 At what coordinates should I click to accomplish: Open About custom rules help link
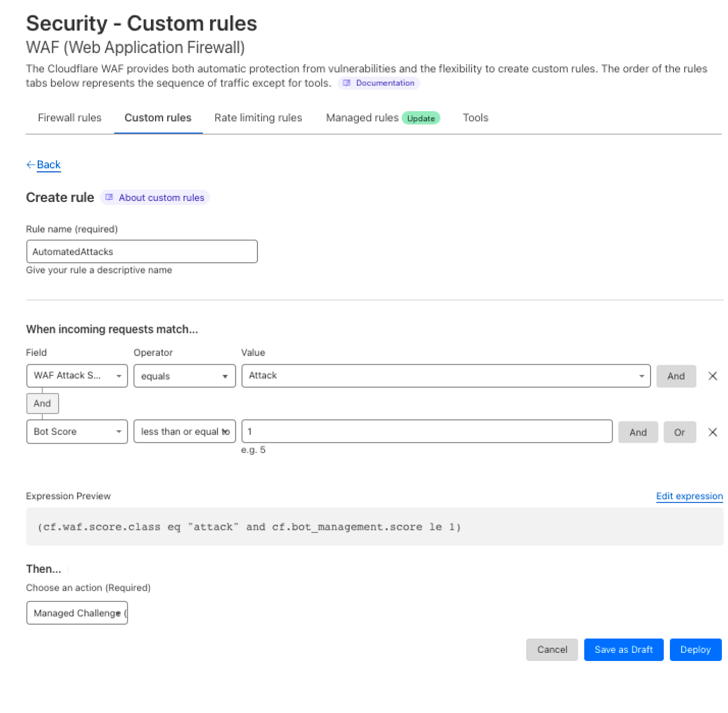(x=155, y=197)
